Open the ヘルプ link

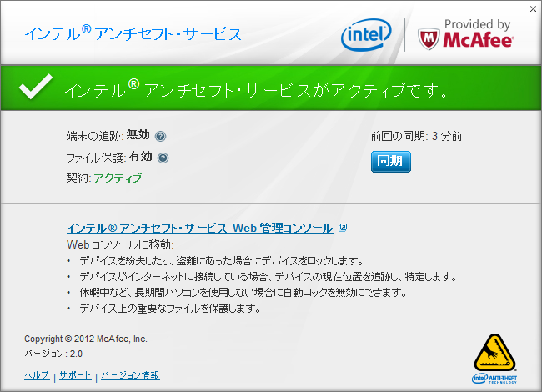click(x=37, y=375)
